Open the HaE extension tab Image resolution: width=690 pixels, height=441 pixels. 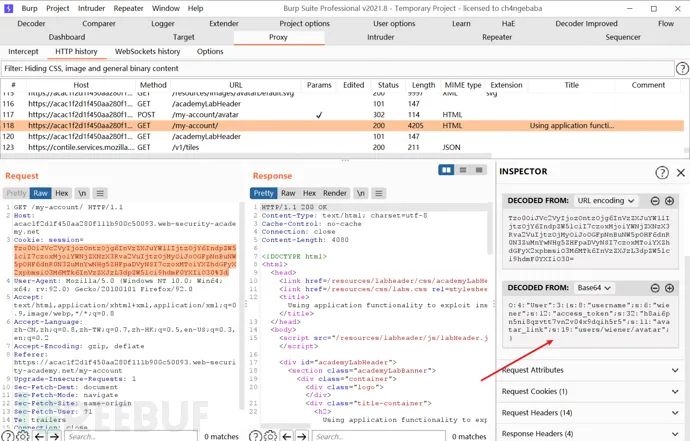[508, 24]
